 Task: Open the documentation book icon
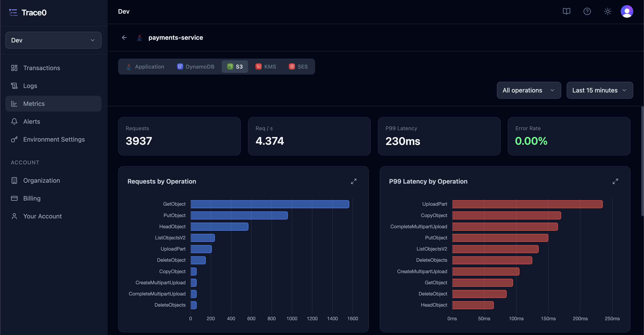coord(566,11)
